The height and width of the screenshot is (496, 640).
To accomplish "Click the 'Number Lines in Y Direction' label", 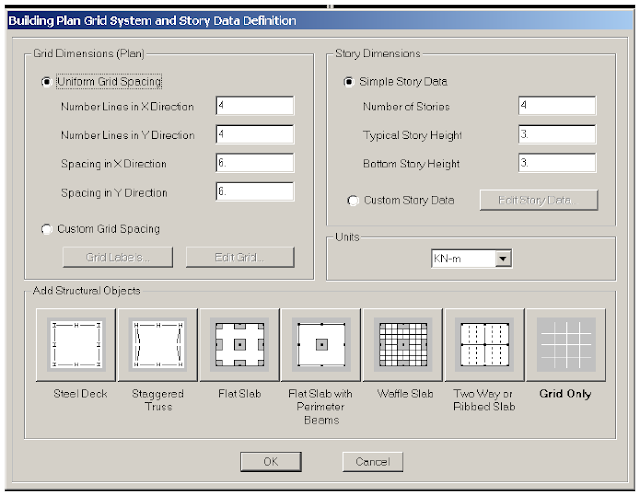I will (x=128, y=135).
